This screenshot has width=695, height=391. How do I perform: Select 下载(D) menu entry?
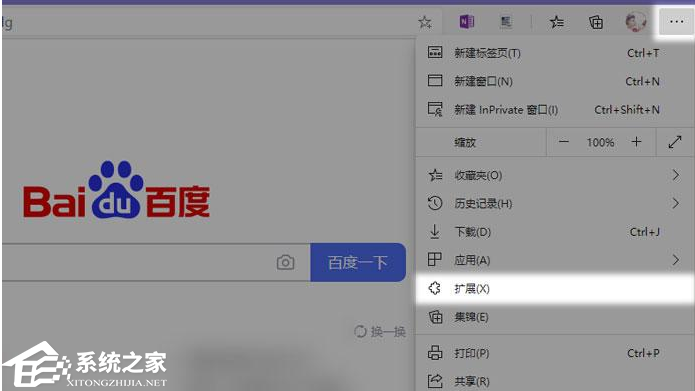(x=555, y=232)
